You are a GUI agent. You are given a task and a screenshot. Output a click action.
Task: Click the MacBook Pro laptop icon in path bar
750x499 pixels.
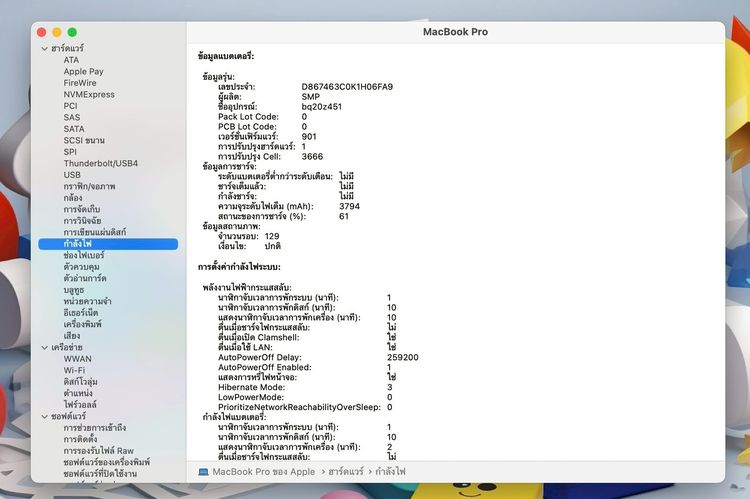203,472
